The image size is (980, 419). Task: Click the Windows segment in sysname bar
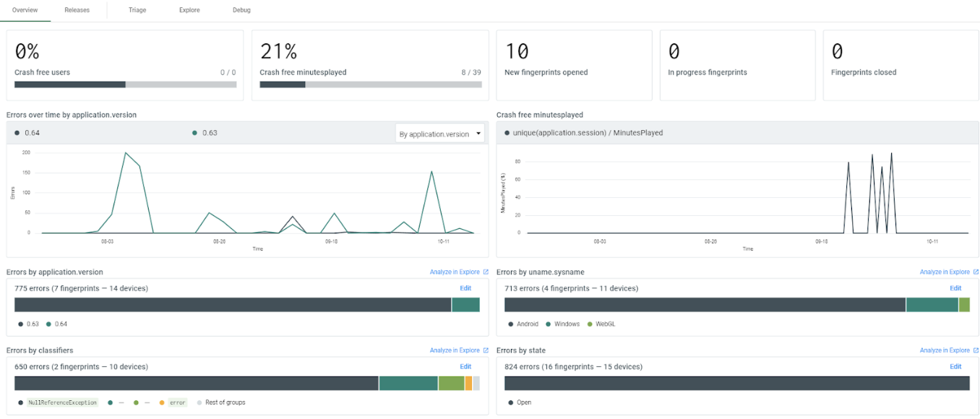tap(932, 305)
